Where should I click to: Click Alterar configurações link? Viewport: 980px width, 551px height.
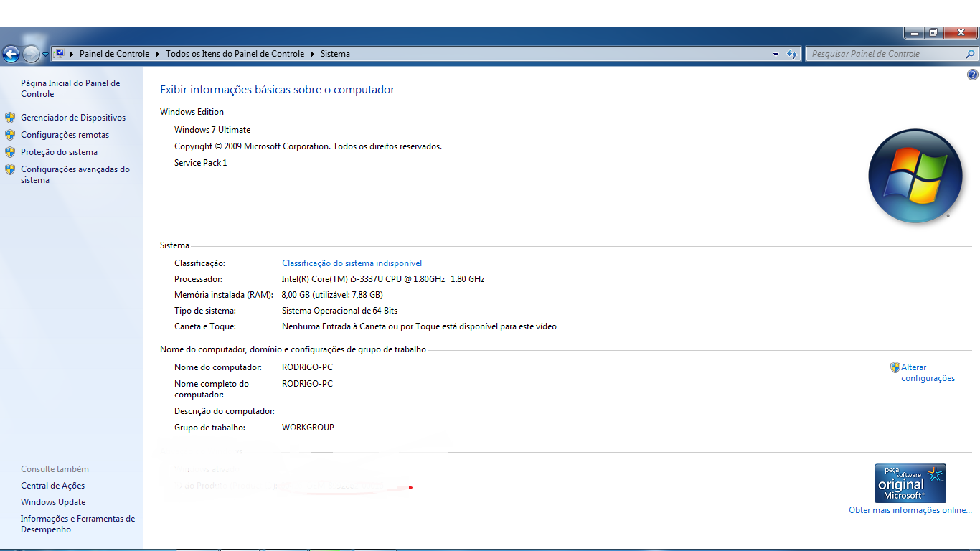click(x=928, y=372)
